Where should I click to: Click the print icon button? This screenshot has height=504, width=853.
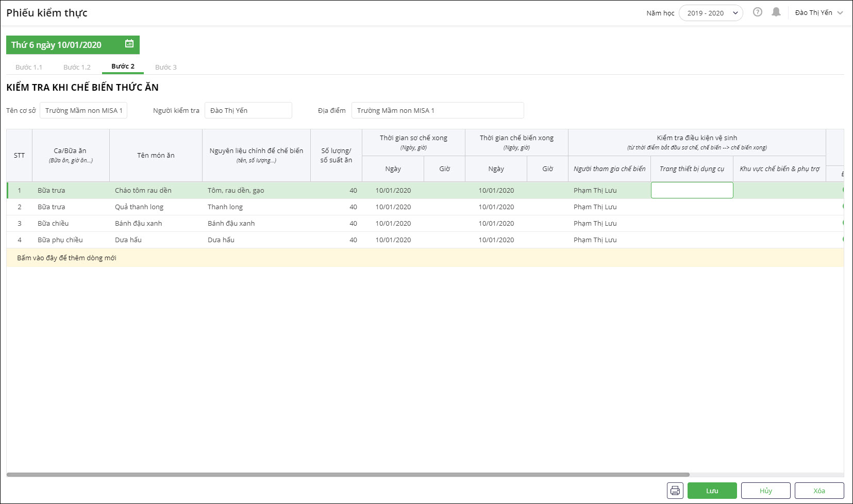pos(675,491)
